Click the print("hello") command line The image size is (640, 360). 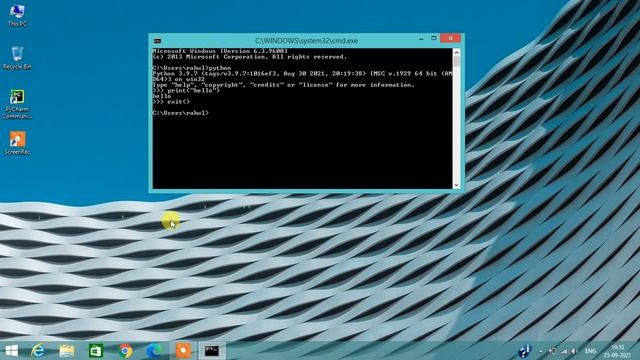(x=186, y=91)
